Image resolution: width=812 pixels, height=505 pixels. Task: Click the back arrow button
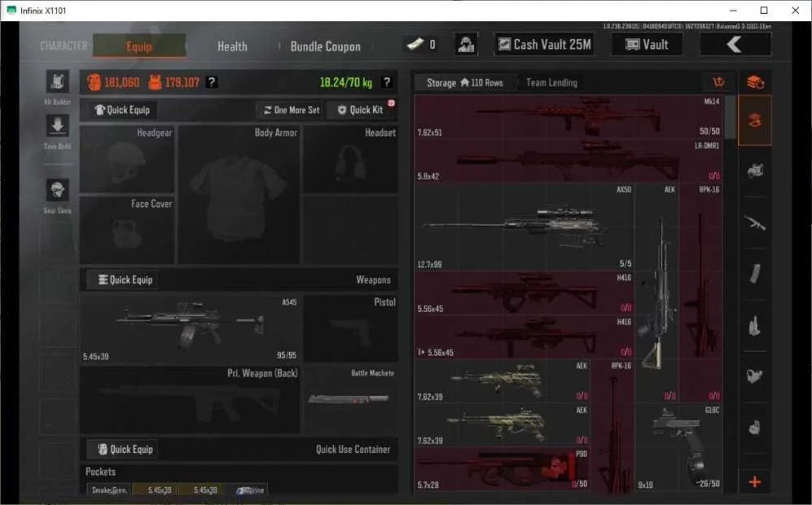[x=736, y=45]
